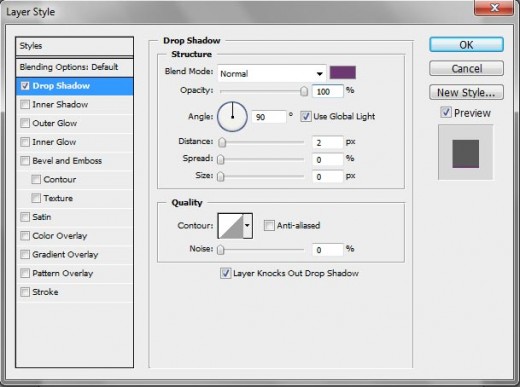Screen dimensions: 520x387
Task: Open the Satin settings row
Action: [x=74, y=217]
